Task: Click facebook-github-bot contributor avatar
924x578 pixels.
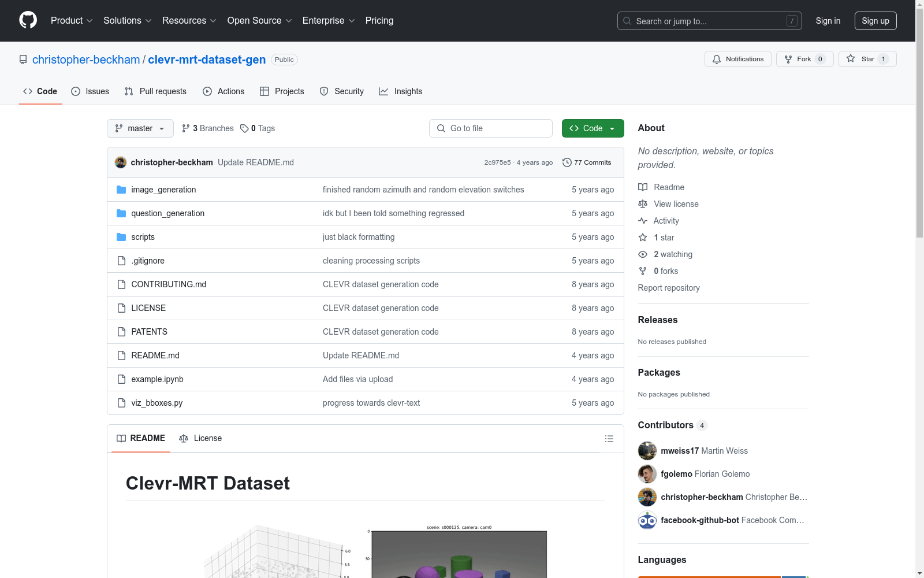Action: [647, 520]
